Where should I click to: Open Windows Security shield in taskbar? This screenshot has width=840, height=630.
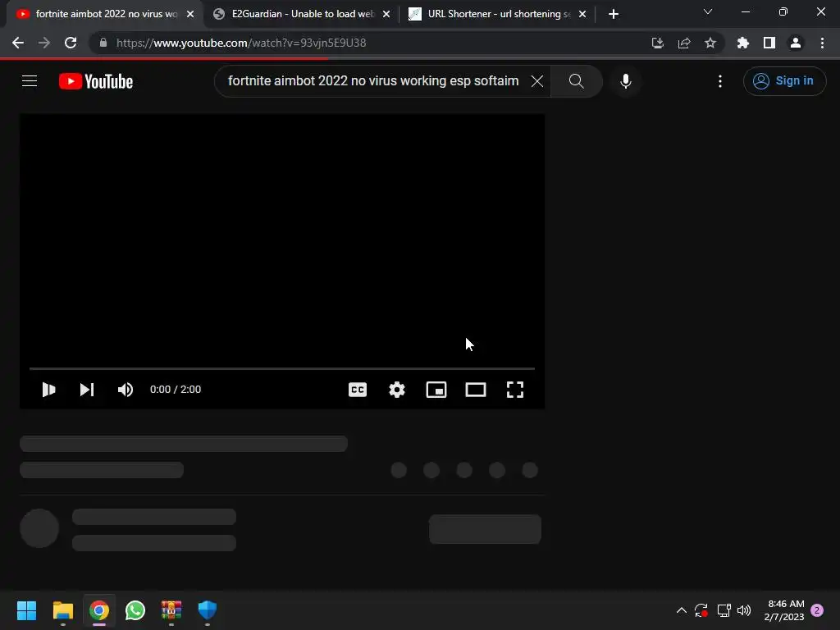pos(208,610)
